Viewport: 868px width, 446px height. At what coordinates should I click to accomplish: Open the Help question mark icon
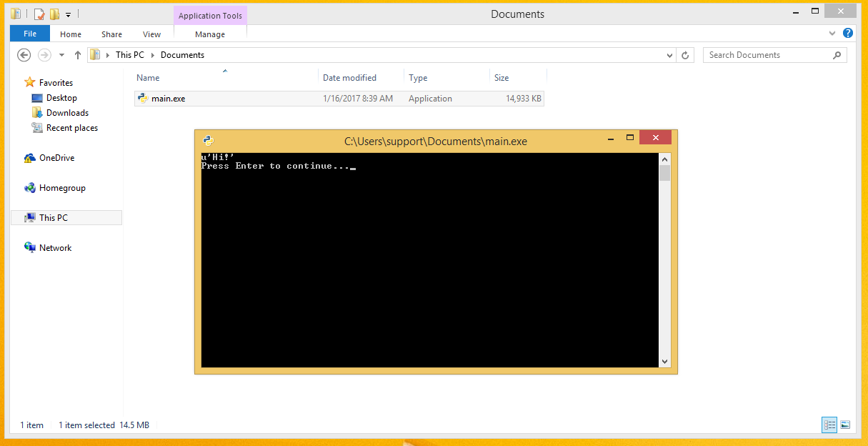pyautogui.click(x=848, y=34)
